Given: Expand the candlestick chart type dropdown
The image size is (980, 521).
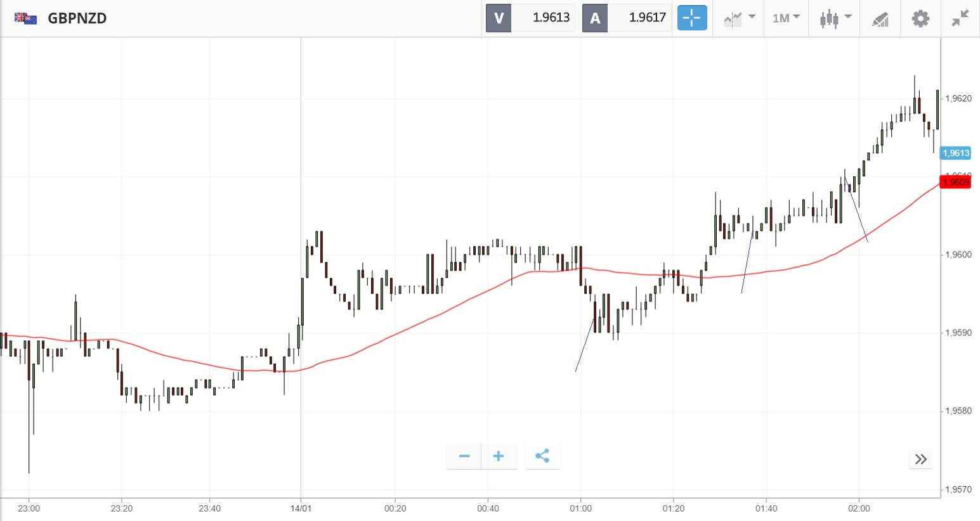Looking at the screenshot, I should tap(835, 18).
